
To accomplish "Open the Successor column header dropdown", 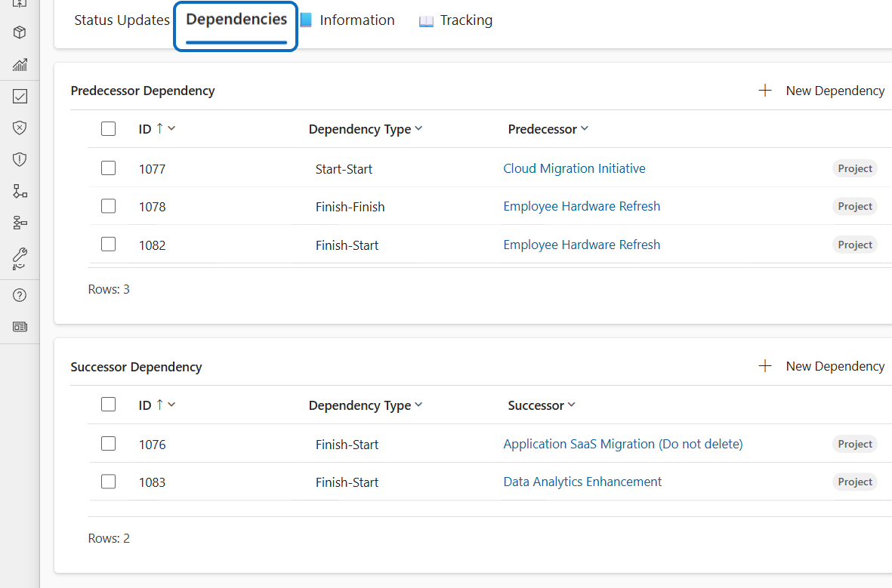I will coord(572,405).
